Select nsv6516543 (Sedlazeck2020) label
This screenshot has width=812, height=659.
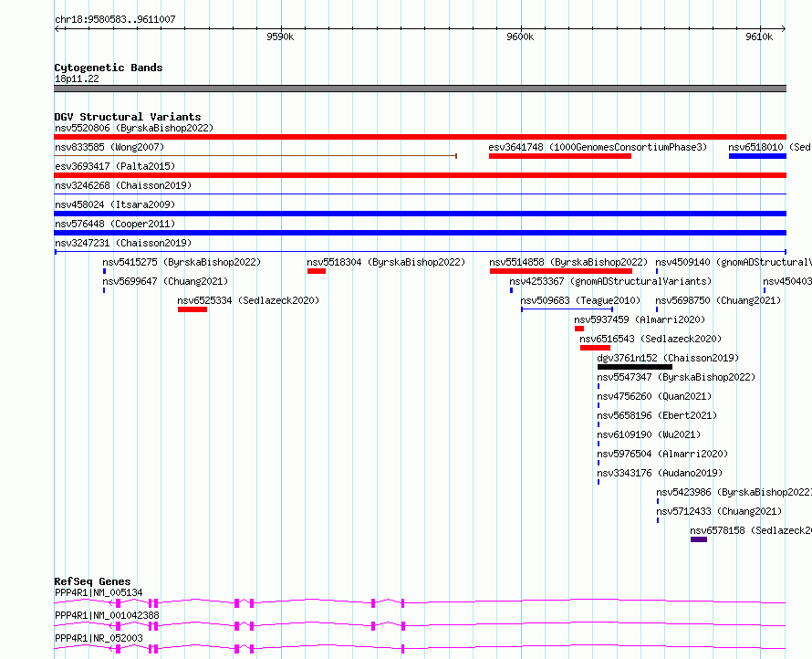(x=651, y=339)
